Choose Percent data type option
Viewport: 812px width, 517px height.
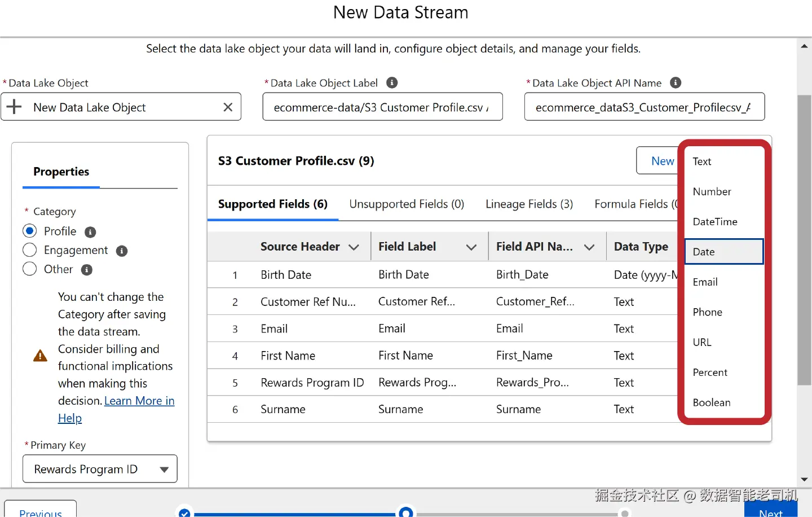click(724, 373)
